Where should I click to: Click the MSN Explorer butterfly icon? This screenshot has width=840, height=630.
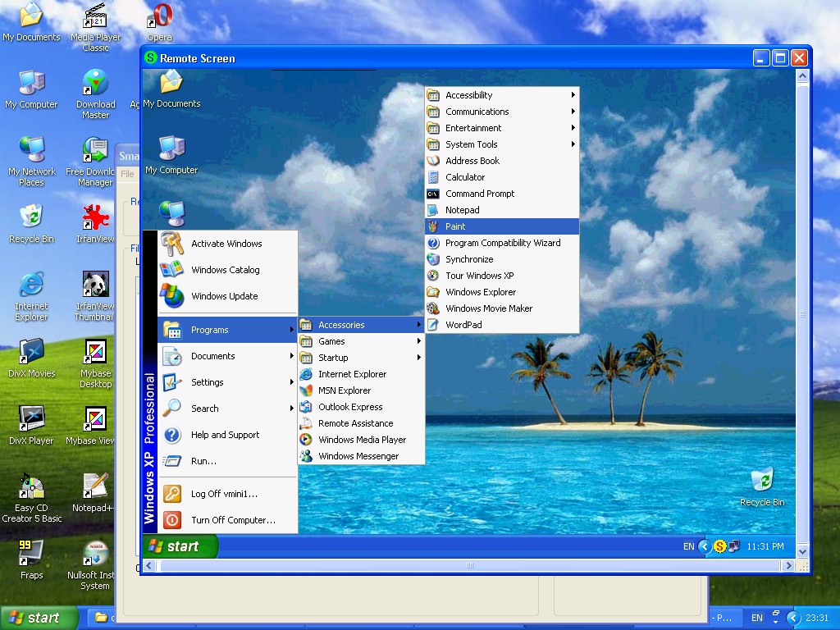click(306, 390)
